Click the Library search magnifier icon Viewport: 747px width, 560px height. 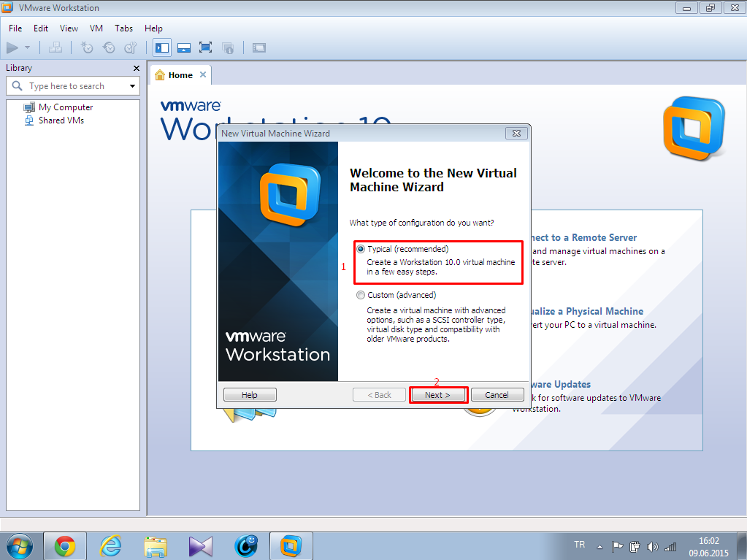(17, 85)
